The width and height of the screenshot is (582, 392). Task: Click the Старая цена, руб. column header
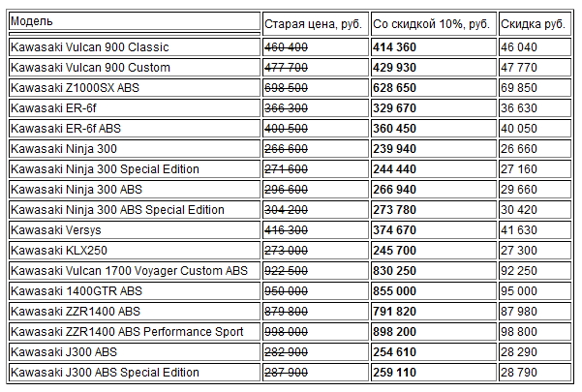click(314, 20)
